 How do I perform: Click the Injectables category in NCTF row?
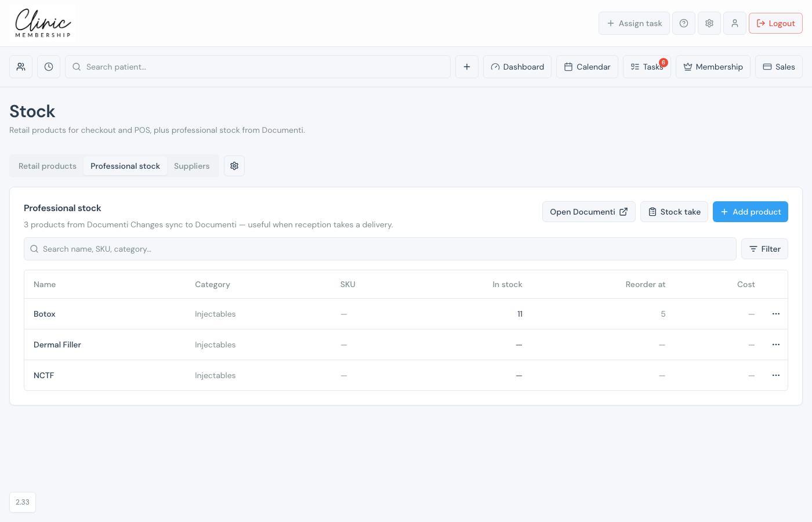(215, 375)
